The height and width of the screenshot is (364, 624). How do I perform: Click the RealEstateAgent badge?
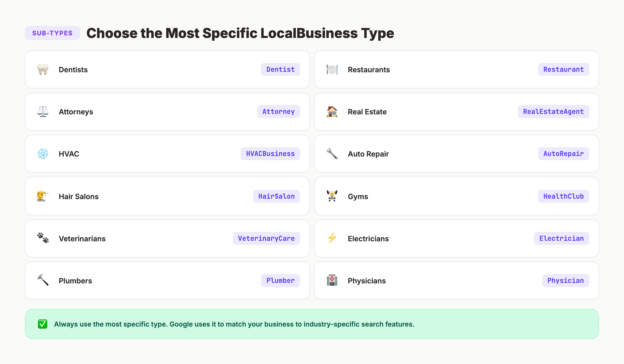point(553,112)
